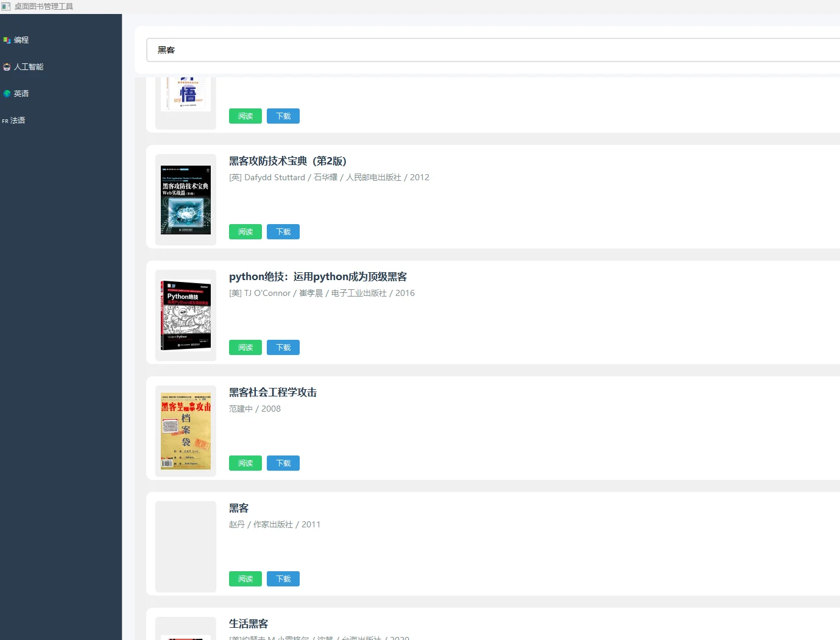Click 下载 for the 悟 cover book
Image resolution: width=840 pixels, height=640 pixels.
(x=283, y=116)
